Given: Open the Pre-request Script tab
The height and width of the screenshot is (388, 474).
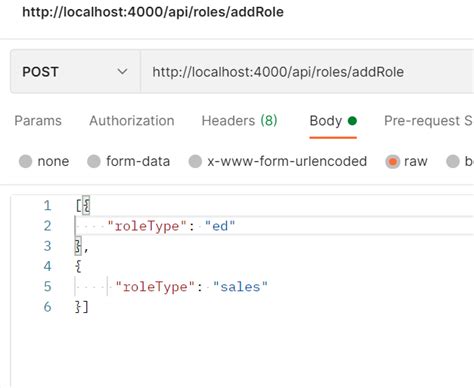Looking at the screenshot, I should pyautogui.click(x=428, y=121).
